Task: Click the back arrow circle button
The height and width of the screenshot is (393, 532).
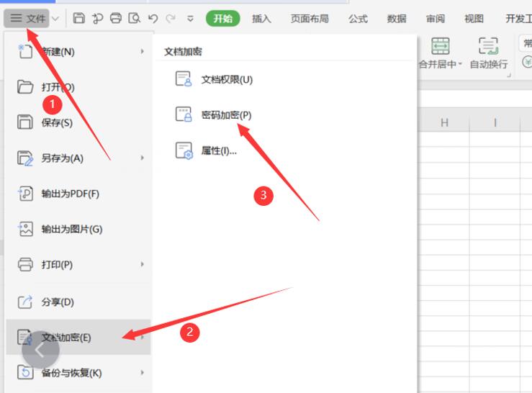Action: point(40,351)
